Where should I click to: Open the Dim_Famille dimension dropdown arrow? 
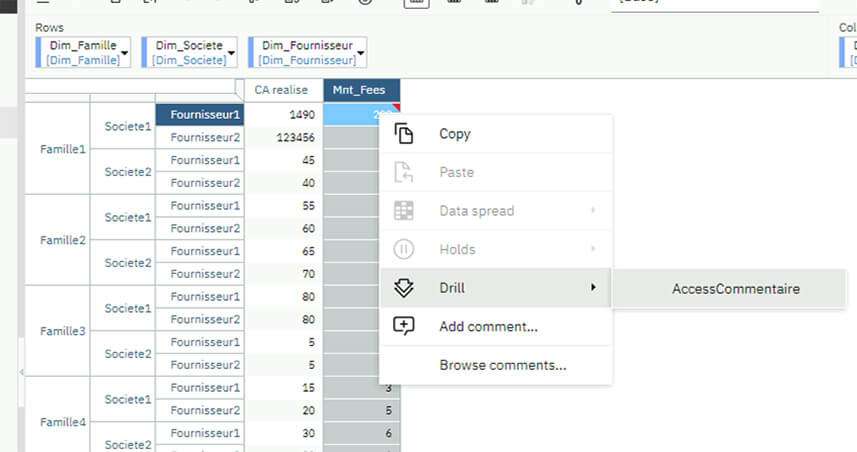tap(125, 53)
